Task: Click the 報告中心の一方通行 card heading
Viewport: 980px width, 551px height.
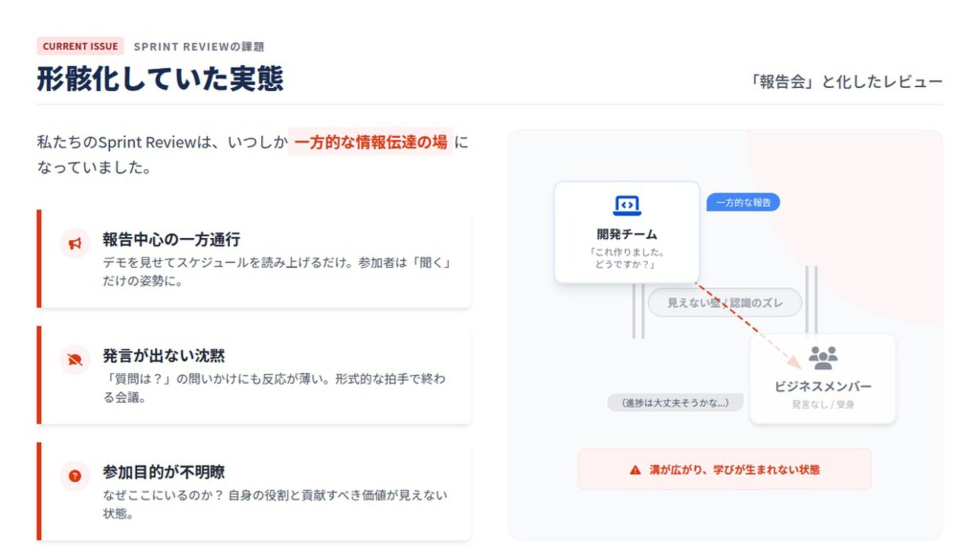Action: click(x=171, y=239)
